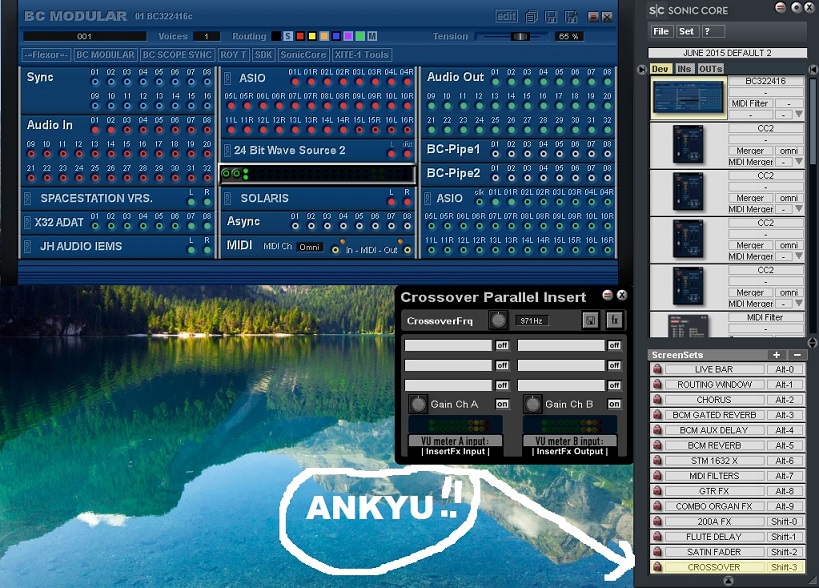Click the edit icon in BC Modular header
The width and height of the screenshot is (819, 588).
tap(507, 16)
